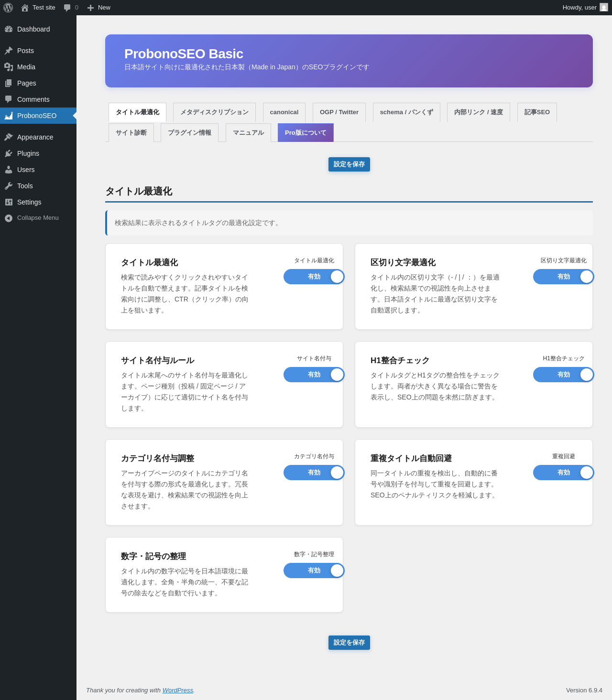Click the New menu in admin bar

(99, 8)
